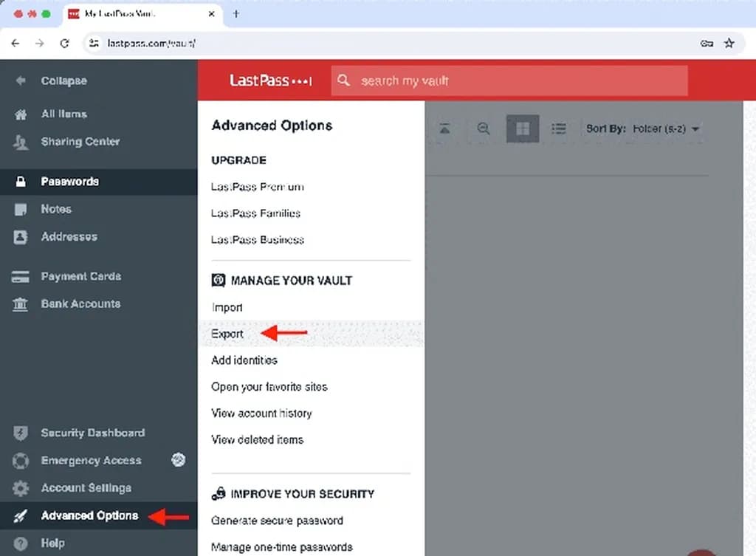Click the bookmark star in the browser toolbar
Viewport: 756px width, 556px height.
tap(729, 44)
